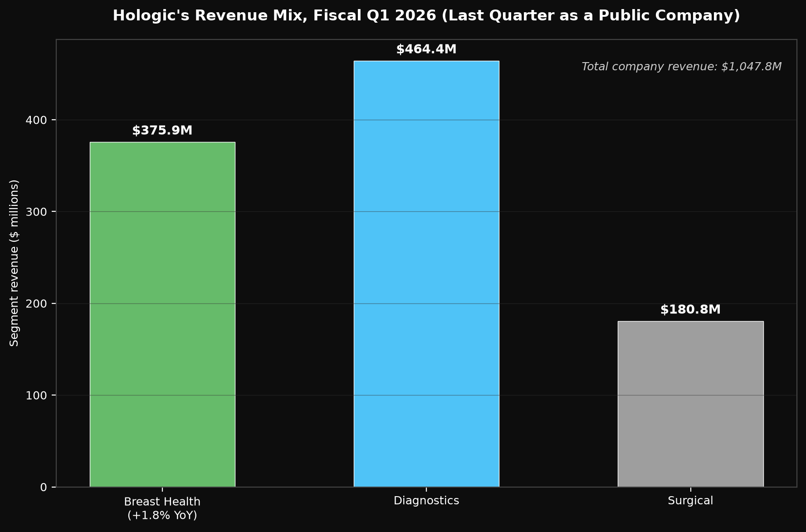Click the 0 y-axis tick label
The image size is (806, 532).
[x=44, y=487]
